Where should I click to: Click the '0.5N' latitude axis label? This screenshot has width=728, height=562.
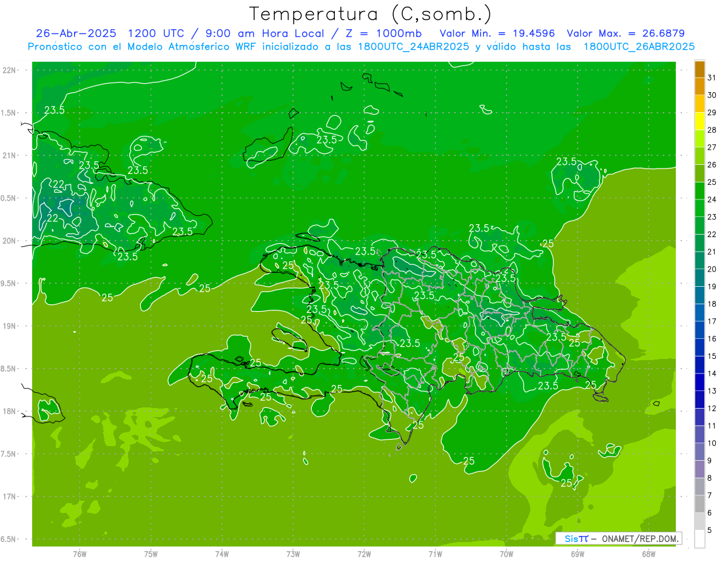pos(8,198)
